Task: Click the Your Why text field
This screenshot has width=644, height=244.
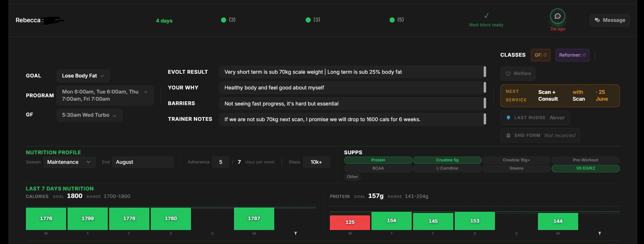Action: point(352,88)
